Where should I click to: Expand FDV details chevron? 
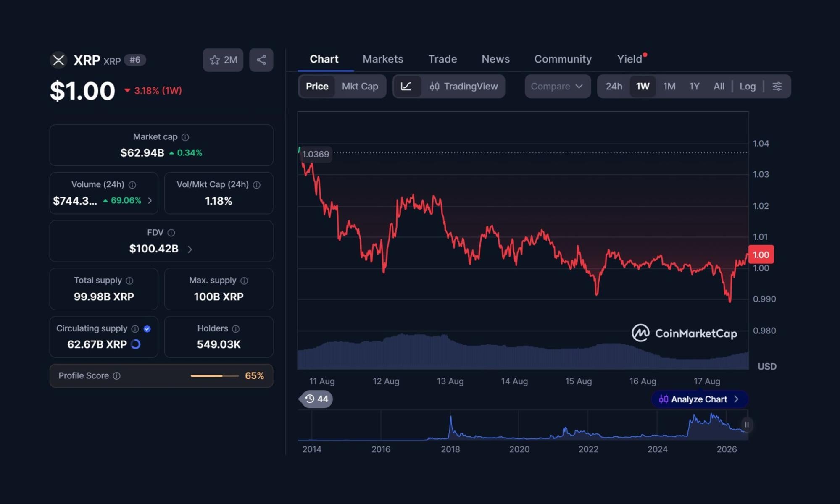(190, 249)
